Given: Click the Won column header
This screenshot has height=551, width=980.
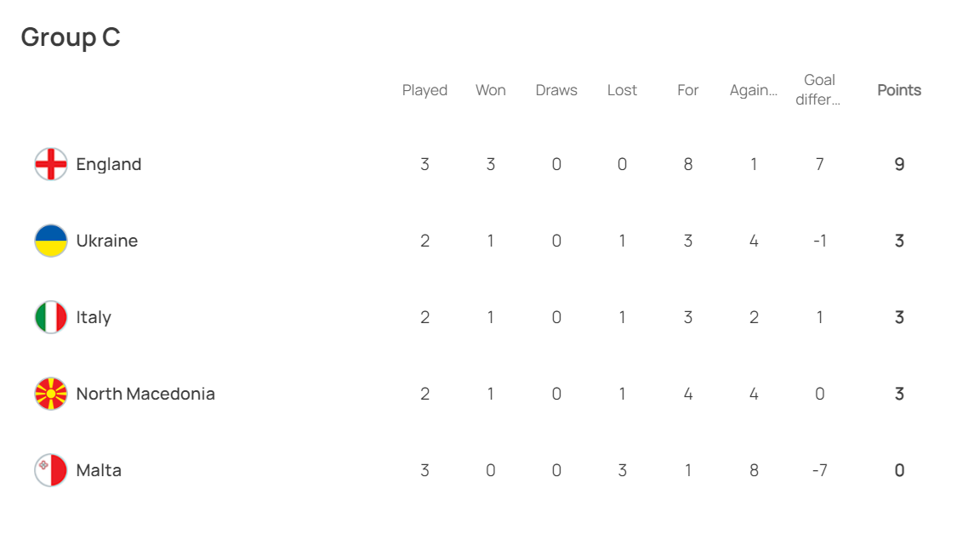Looking at the screenshot, I should coord(491,90).
